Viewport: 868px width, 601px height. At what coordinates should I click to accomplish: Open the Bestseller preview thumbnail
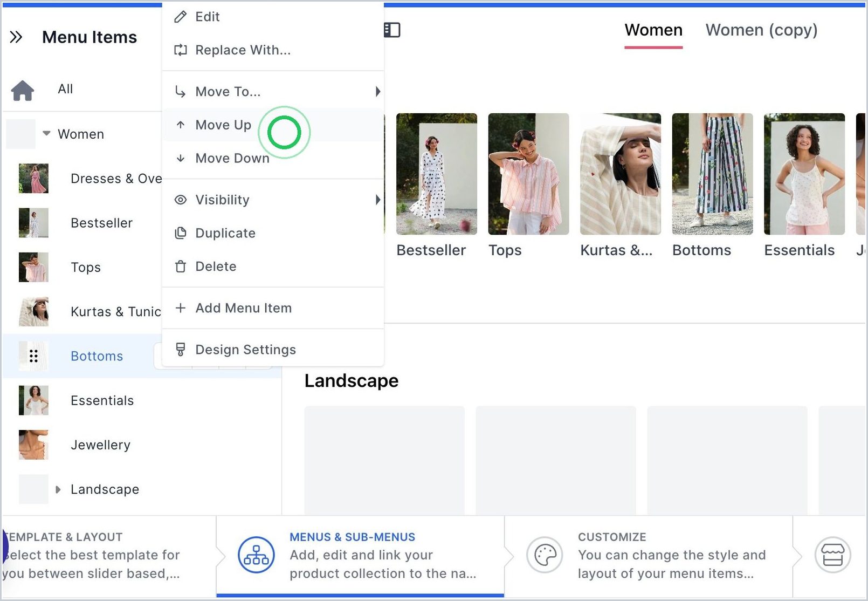tap(437, 174)
